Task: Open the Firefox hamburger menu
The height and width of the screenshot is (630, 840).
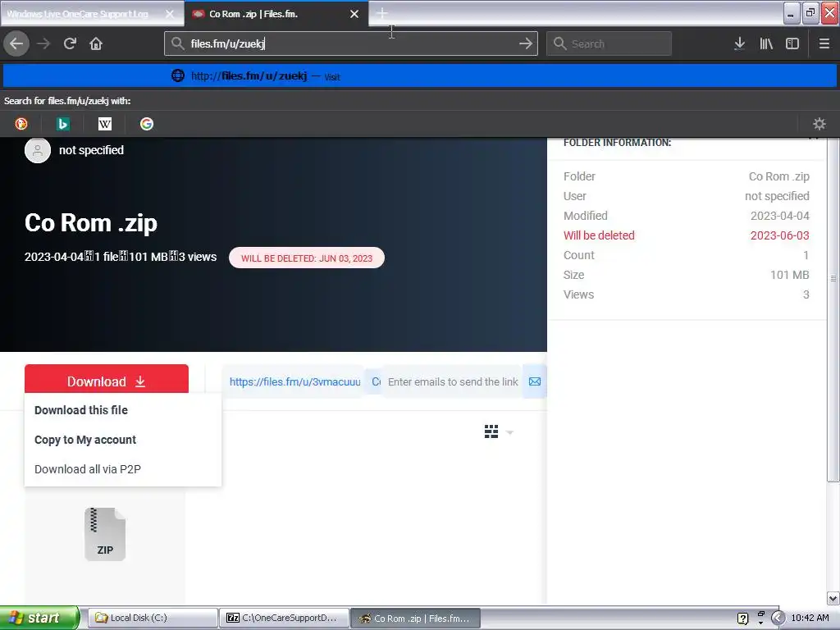Action: click(824, 43)
